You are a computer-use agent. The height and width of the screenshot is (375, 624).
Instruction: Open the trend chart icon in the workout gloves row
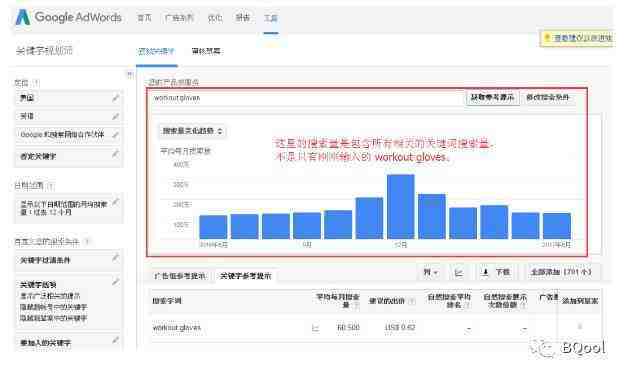coord(315,328)
